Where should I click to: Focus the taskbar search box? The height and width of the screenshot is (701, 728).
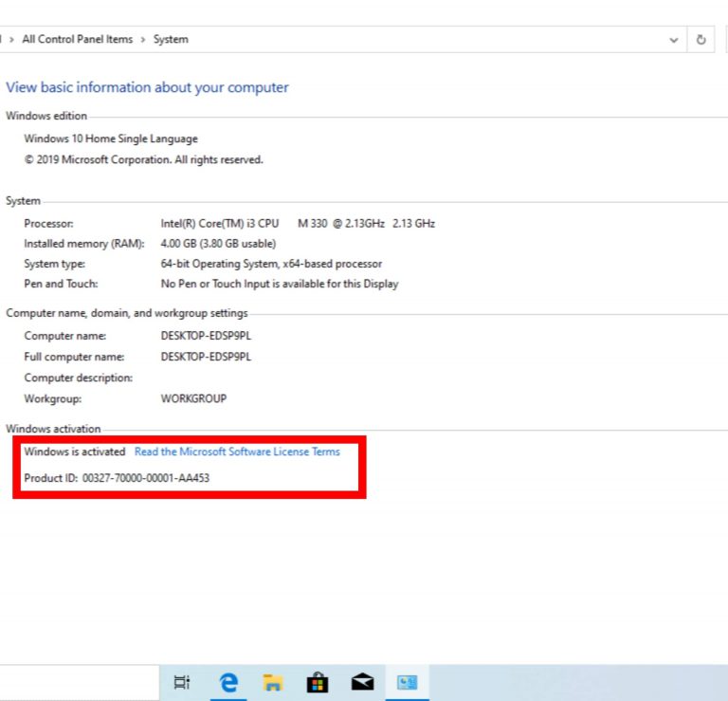[x=79, y=682]
